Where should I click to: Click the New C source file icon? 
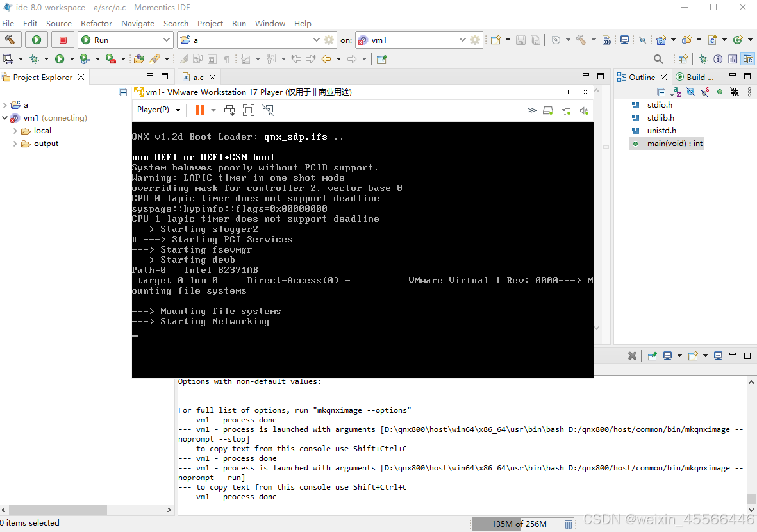[712, 40]
